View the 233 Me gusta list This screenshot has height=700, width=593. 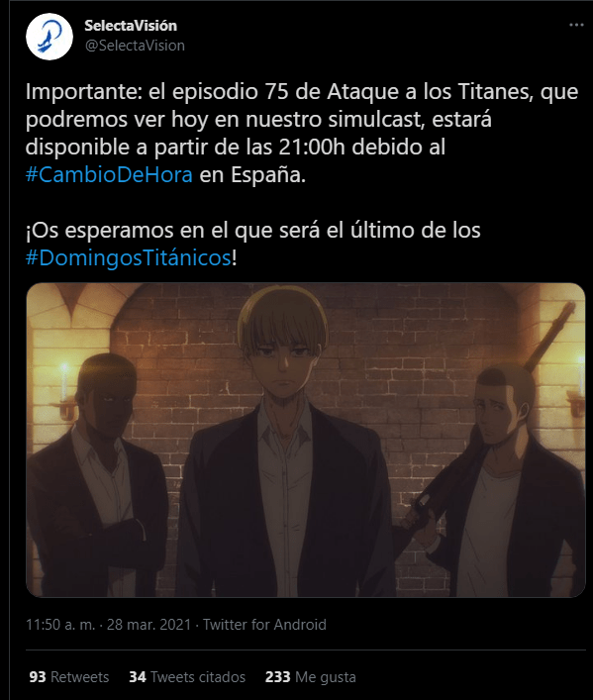point(310,677)
